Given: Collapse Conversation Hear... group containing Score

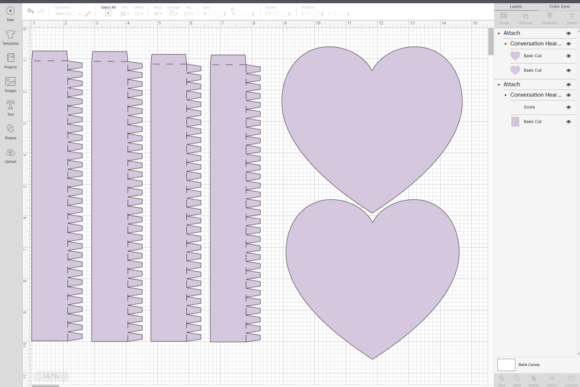Looking at the screenshot, I should point(505,95).
